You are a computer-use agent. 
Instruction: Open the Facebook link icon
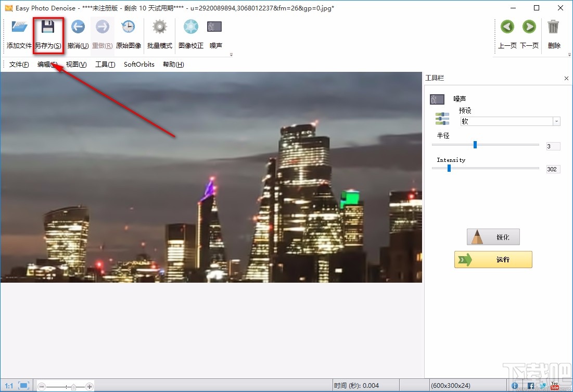(531, 386)
